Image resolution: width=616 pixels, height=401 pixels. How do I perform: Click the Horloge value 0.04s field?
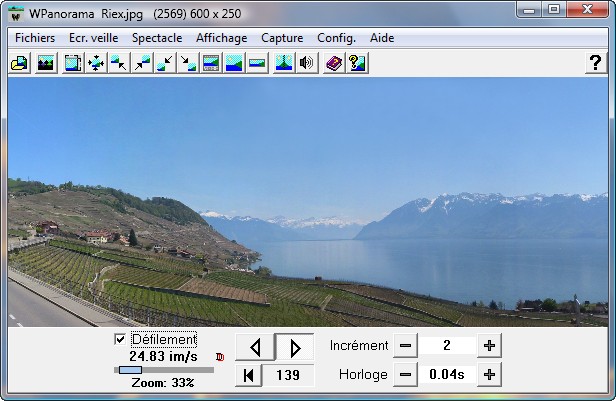447,375
